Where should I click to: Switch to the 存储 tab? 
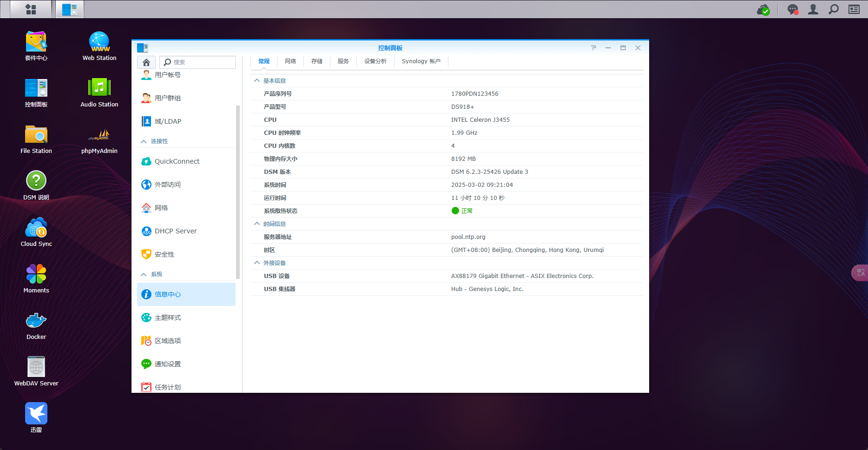click(x=317, y=61)
